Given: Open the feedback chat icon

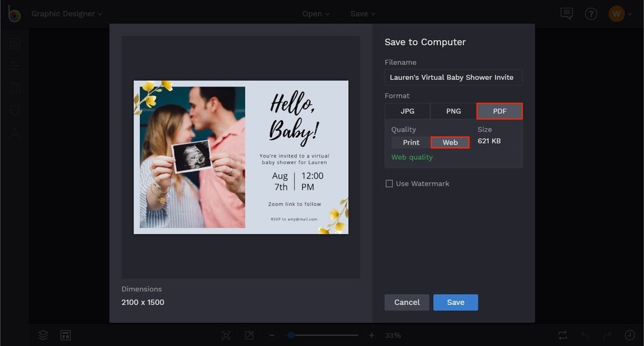Looking at the screenshot, I should 566,14.
